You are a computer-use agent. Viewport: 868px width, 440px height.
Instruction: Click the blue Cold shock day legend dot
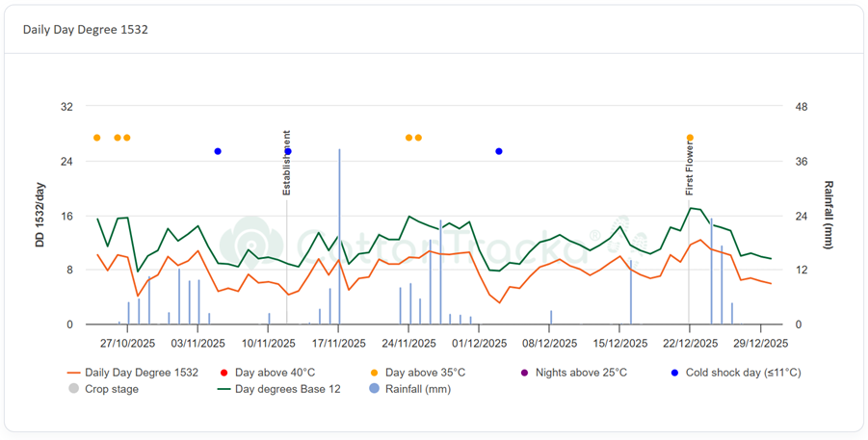click(x=674, y=373)
